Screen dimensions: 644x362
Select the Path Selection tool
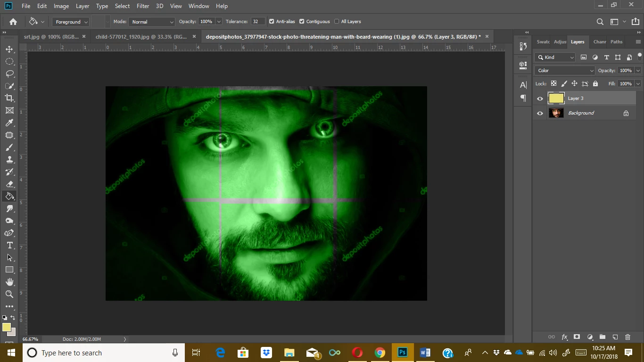(9, 257)
